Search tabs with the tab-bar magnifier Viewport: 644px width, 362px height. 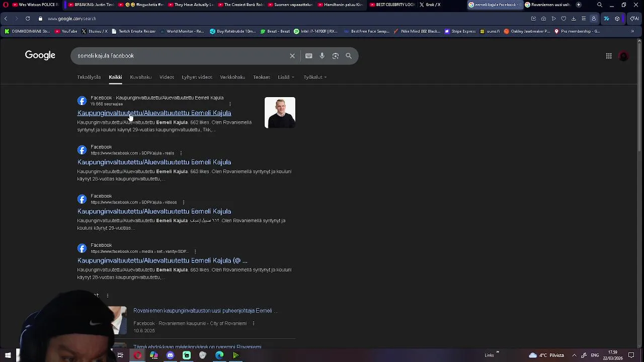pyautogui.click(x=599, y=5)
